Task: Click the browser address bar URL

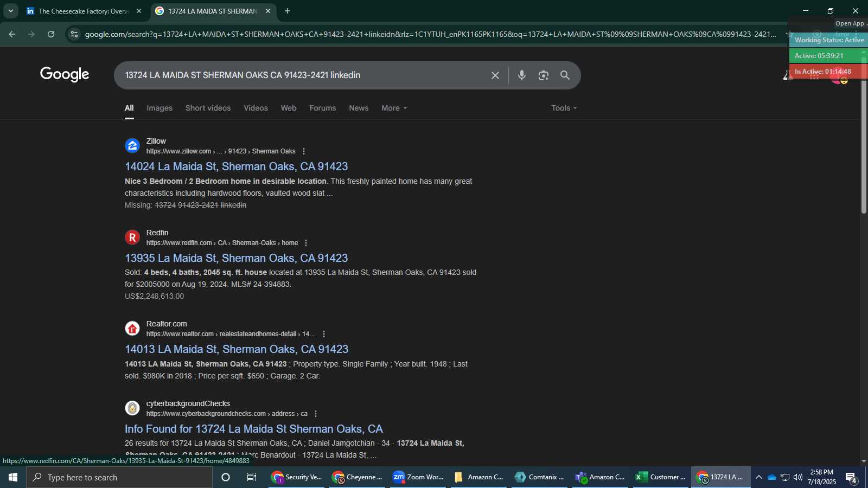Action: point(430,34)
